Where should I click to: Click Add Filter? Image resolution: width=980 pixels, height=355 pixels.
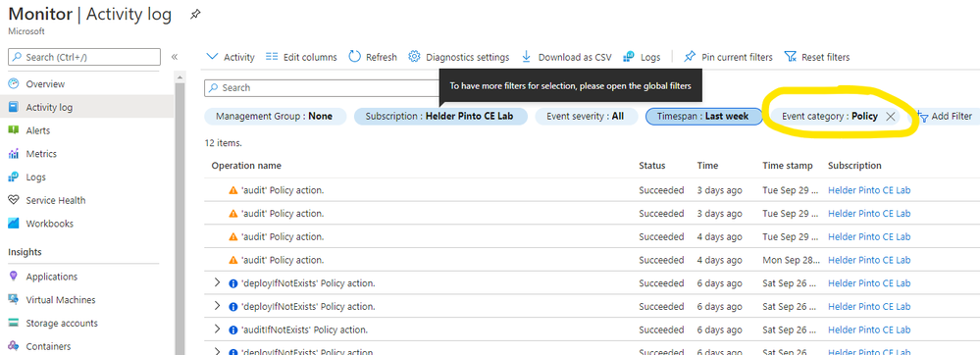coord(945,117)
